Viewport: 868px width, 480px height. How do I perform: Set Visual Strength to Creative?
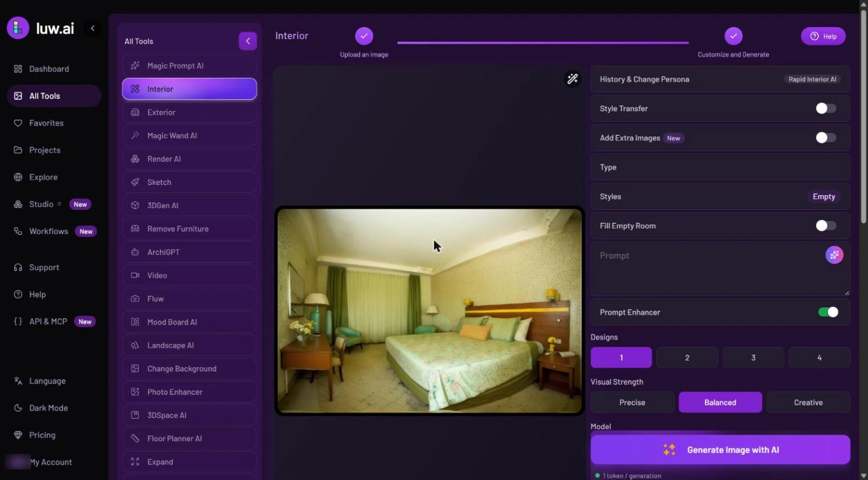tap(808, 403)
